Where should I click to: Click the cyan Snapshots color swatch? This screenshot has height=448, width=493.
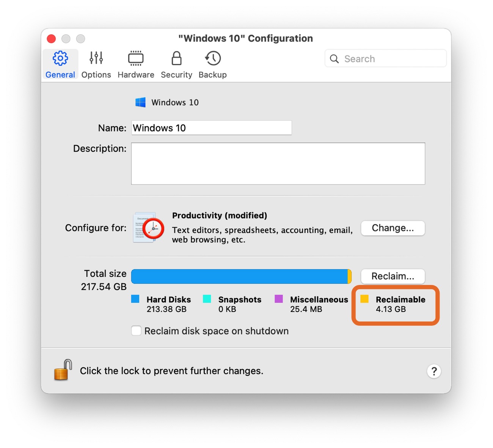(x=207, y=299)
